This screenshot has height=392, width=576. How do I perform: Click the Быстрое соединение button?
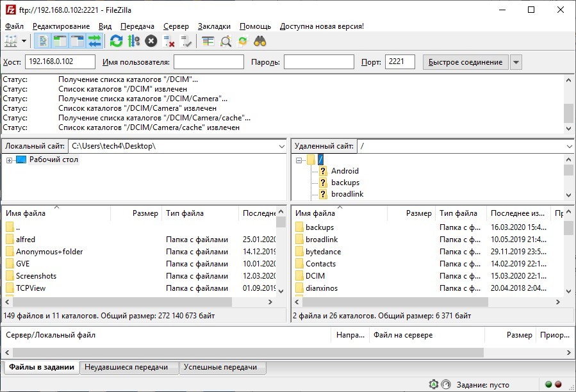tap(465, 62)
